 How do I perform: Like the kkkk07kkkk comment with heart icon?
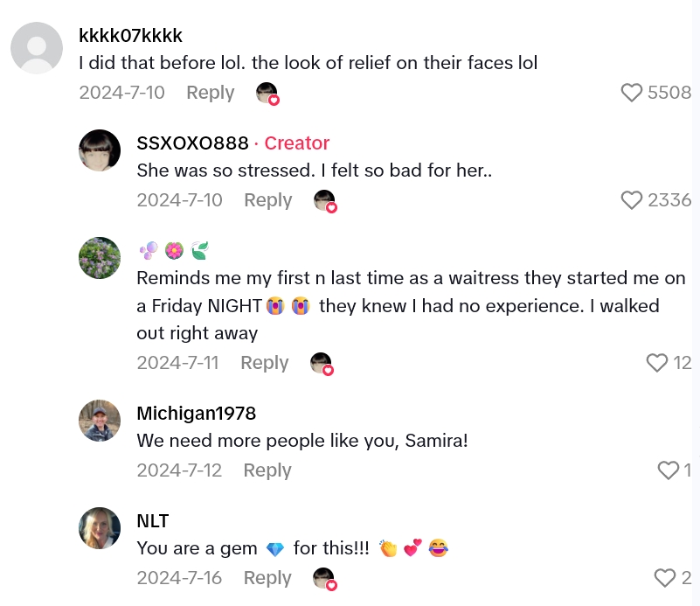(x=632, y=93)
